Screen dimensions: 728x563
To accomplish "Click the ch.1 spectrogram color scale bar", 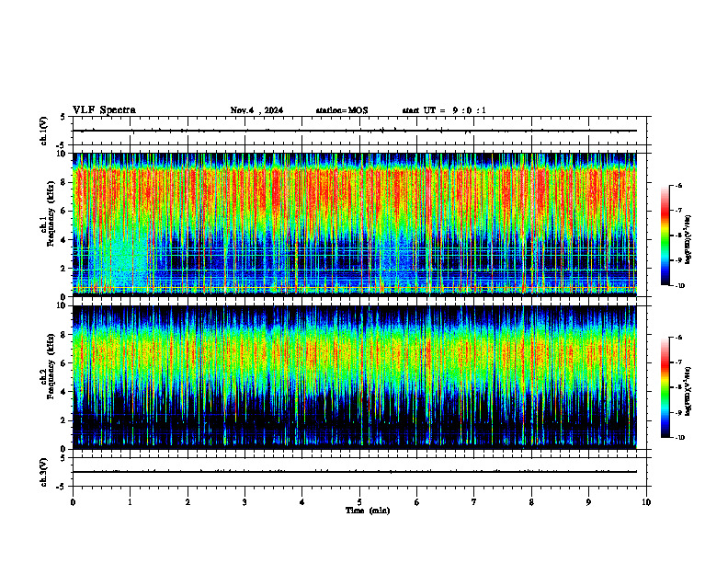I will click(x=665, y=236).
